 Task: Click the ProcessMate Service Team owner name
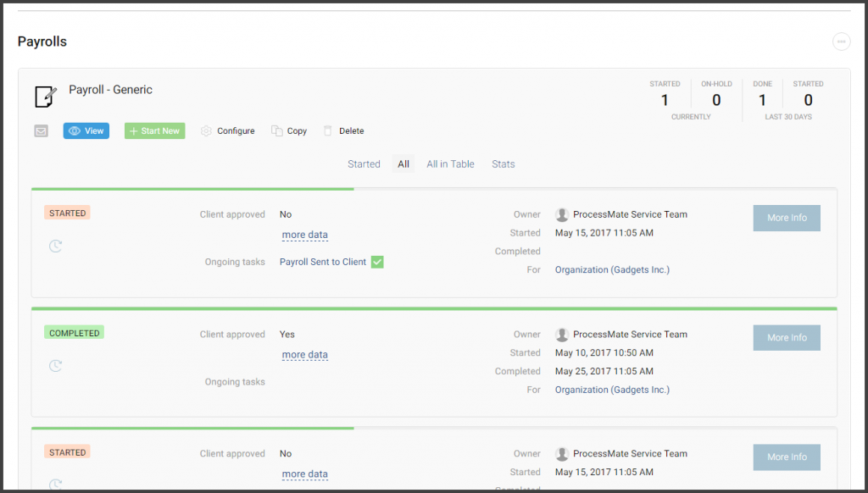(x=629, y=214)
